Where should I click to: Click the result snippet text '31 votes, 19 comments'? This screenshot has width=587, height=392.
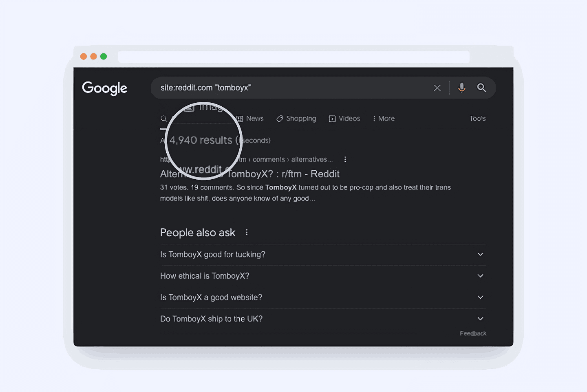[x=196, y=187]
